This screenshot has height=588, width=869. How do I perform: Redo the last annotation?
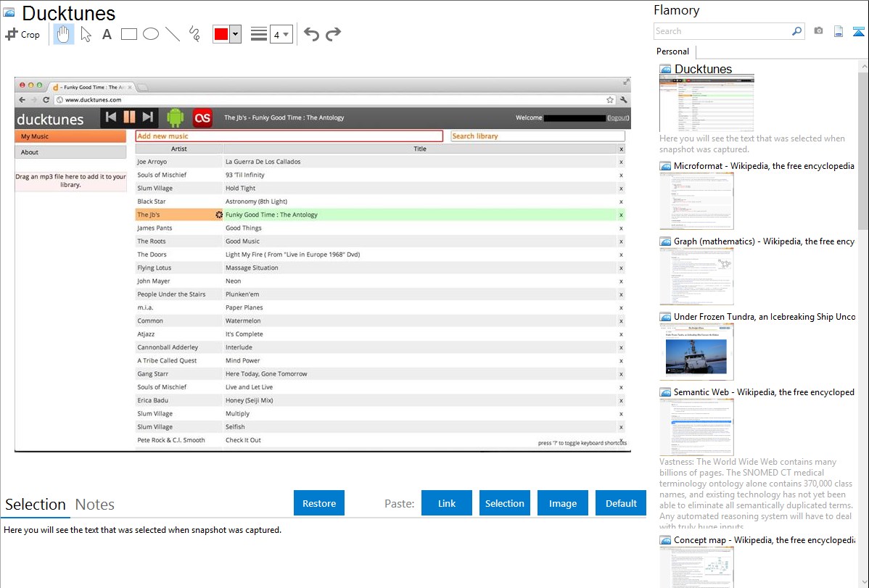click(333, 34)
